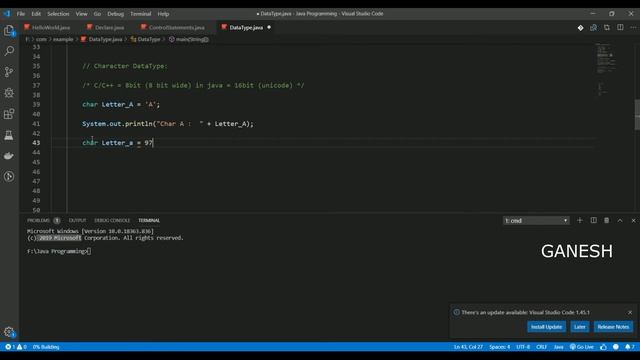
Task: Open the Extensions view
Action: [x=9, y=114]
